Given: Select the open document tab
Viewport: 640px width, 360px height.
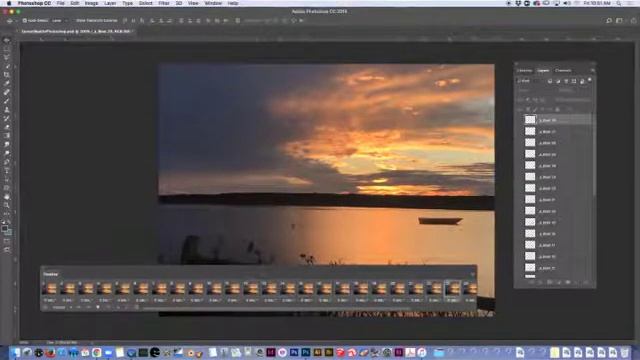Looking at the screenshot, I should coord(76,31).
